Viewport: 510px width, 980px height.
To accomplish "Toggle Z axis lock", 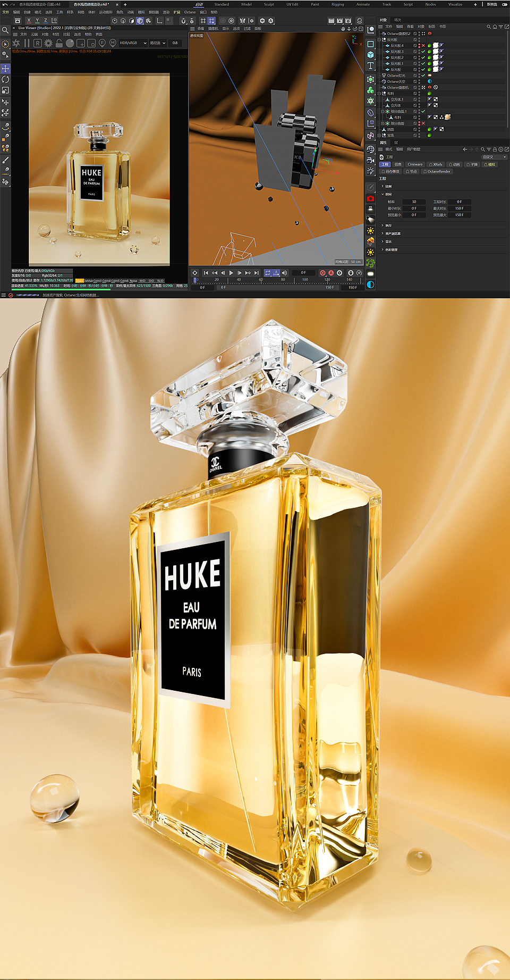I will point(46,20).
